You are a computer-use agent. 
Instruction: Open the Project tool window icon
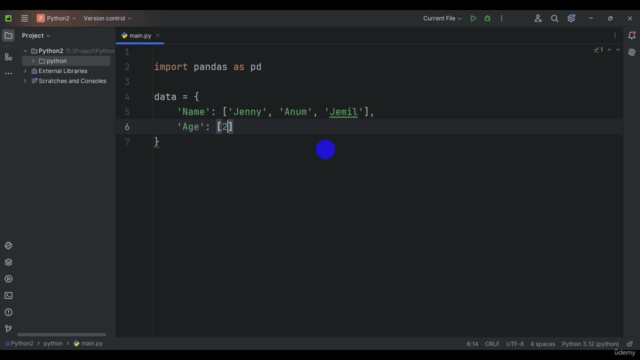click(x=8, y=36)
